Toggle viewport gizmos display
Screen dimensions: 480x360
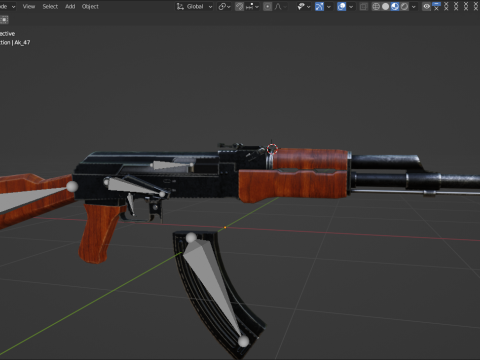coord(319,6)
